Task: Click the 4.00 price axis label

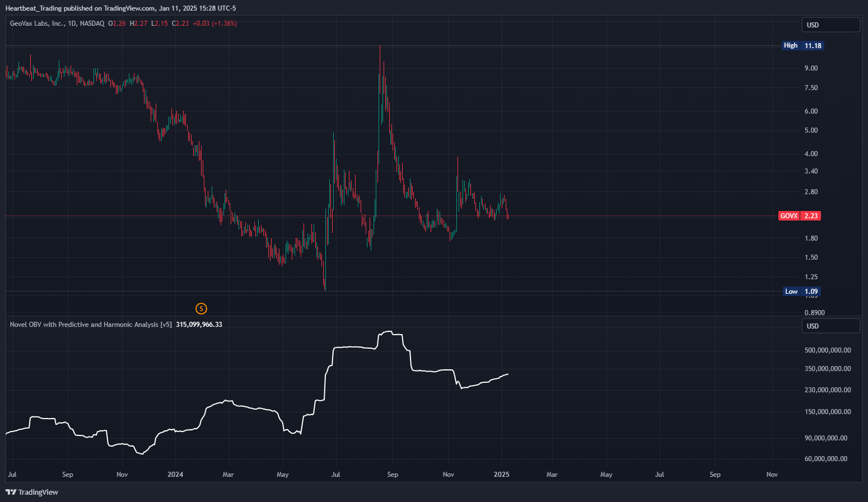Action: pos(811,154)
